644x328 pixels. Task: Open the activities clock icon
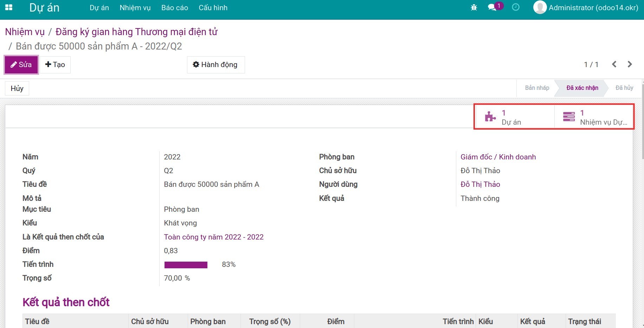pyautogui.click(x=516, y=7)
